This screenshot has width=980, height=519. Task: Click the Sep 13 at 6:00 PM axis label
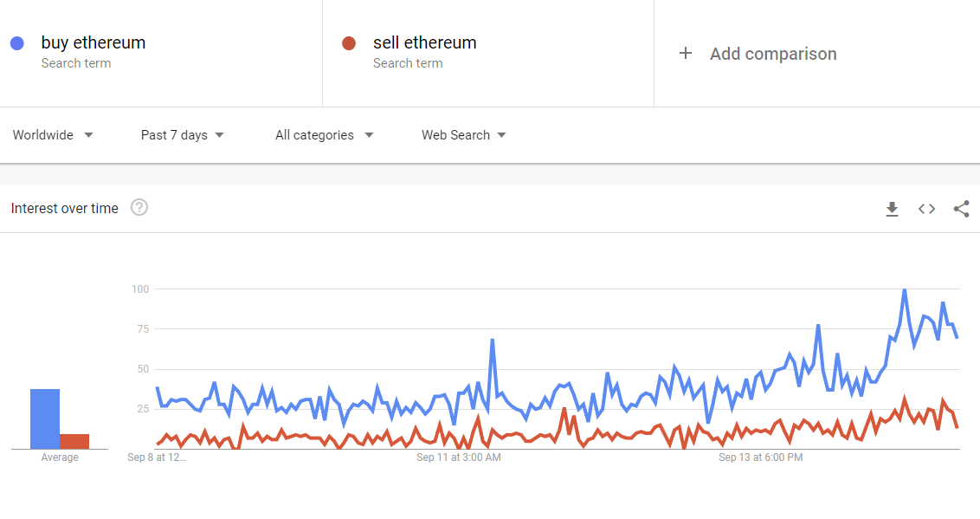(x=761, y=457)
